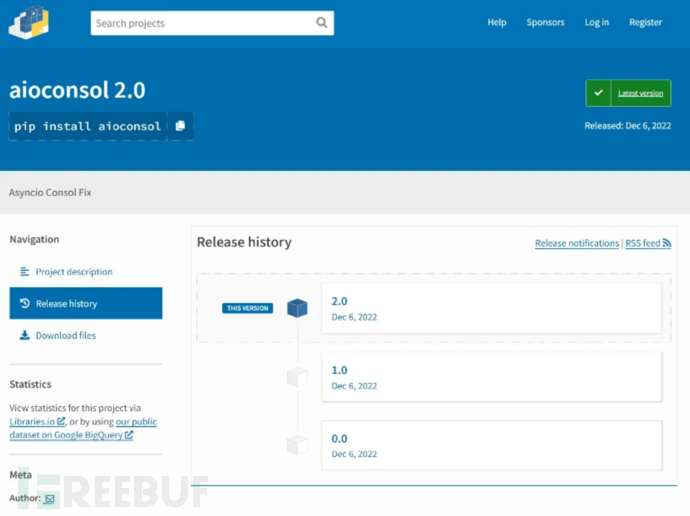Click the Register link
Image resolution: width=690 pixels, height=516 pixels.
pos(645,23)
